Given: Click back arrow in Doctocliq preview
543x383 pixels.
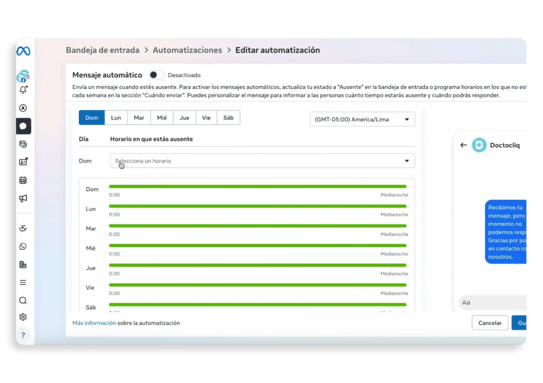Looking at the screenshot, I should [463, 145].
